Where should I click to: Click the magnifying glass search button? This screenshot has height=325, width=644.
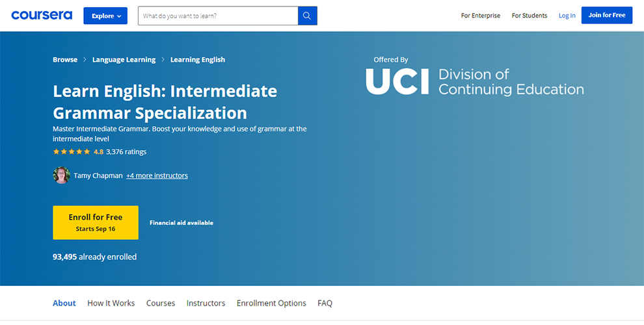pyautogui.click(x=307, y=16)
